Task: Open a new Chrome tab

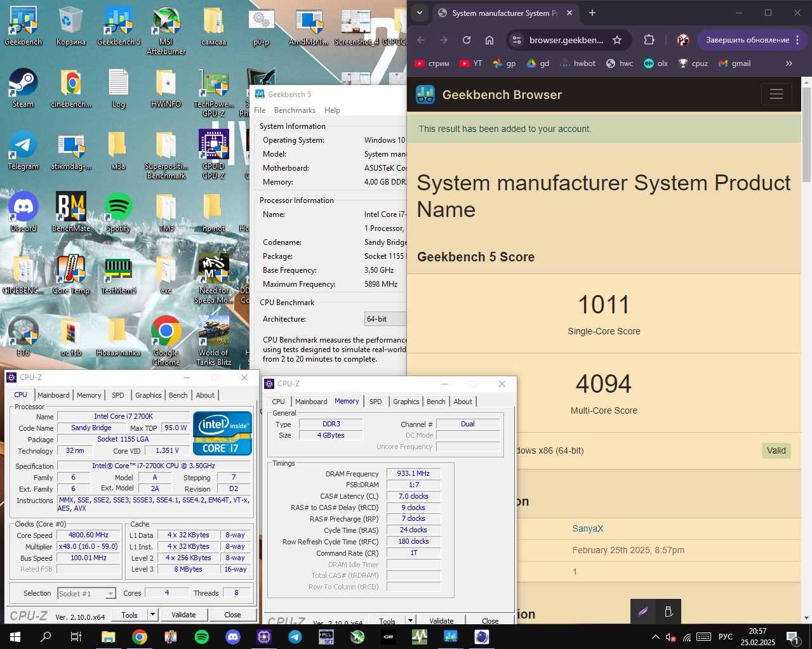Action: point(592,13)
